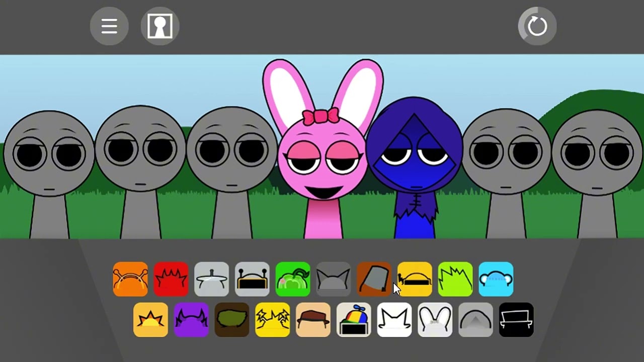
Task: Click the gray character beside the blue hood
Action: pos(506,173)
